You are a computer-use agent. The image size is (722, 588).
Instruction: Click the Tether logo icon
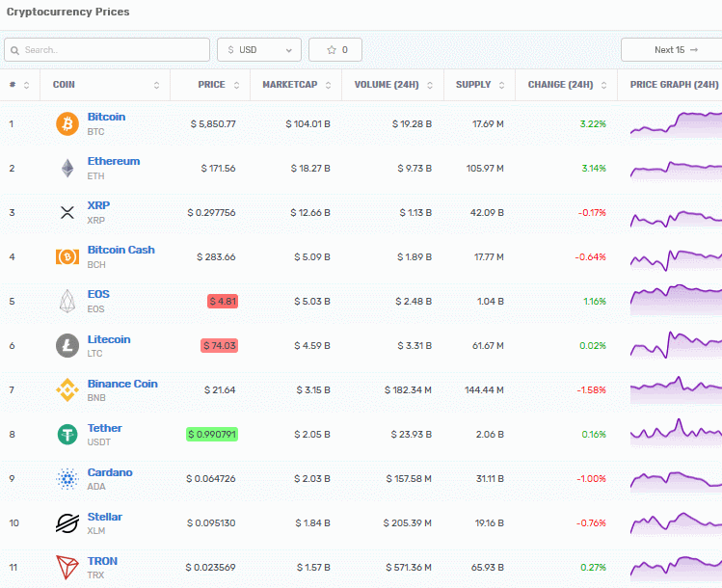tap(67, 434)
